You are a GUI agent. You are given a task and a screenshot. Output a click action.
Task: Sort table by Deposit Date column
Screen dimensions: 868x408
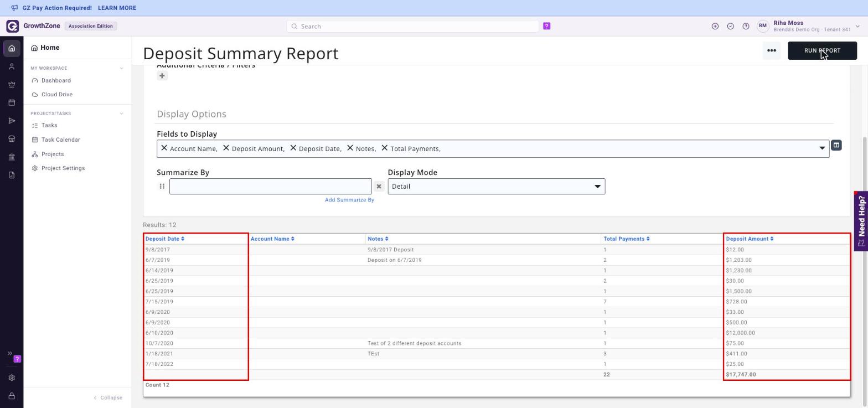[x=165, y=239]
